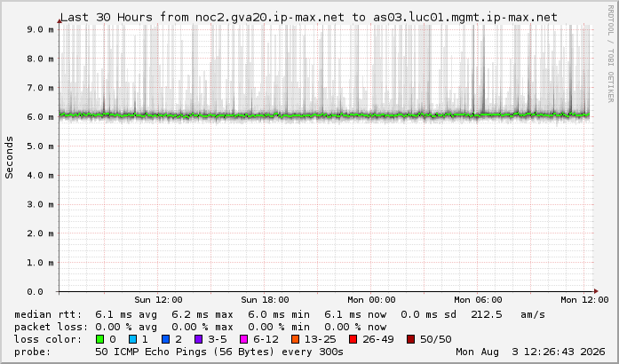Click the '6.0 m' y-axis value
Viewport: 619px width, 364px height.
point(40,117)
